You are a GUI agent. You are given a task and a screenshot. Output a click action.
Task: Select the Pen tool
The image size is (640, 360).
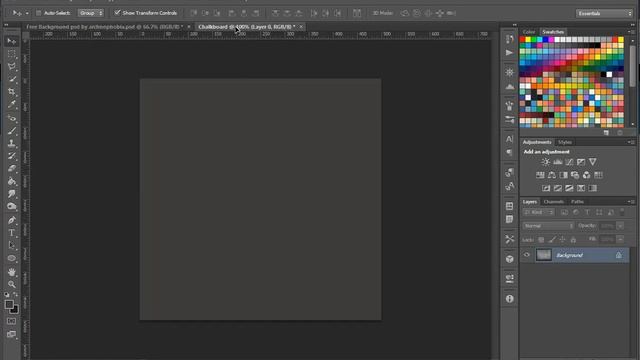point(11,220)
